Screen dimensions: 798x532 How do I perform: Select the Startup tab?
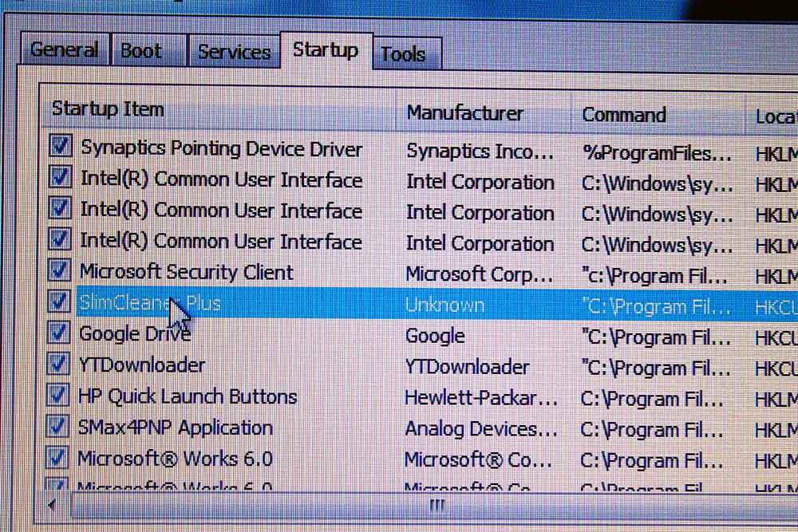326,49
